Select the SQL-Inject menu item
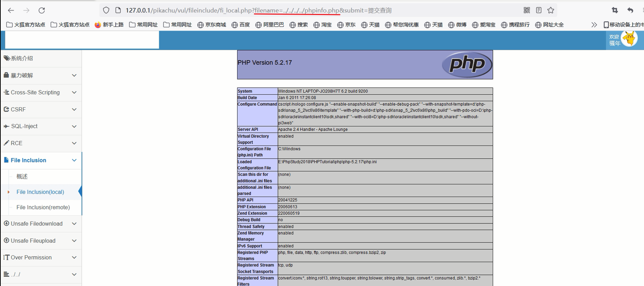 coord(41,126)
